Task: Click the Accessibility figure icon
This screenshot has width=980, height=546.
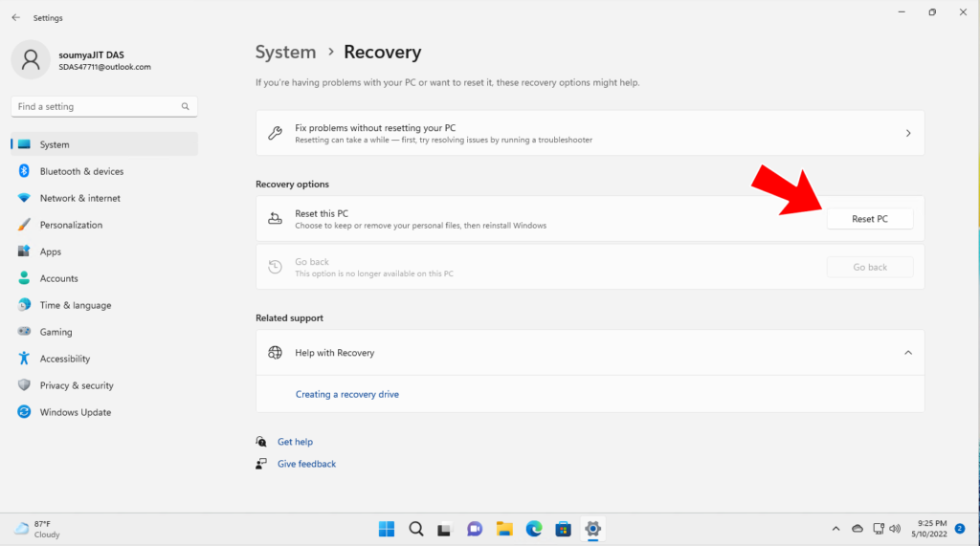Action: click(x=24, y=358)
